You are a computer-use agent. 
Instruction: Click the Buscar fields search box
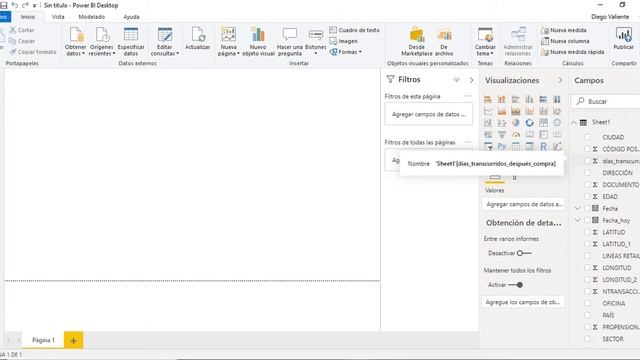click(607, 101)
